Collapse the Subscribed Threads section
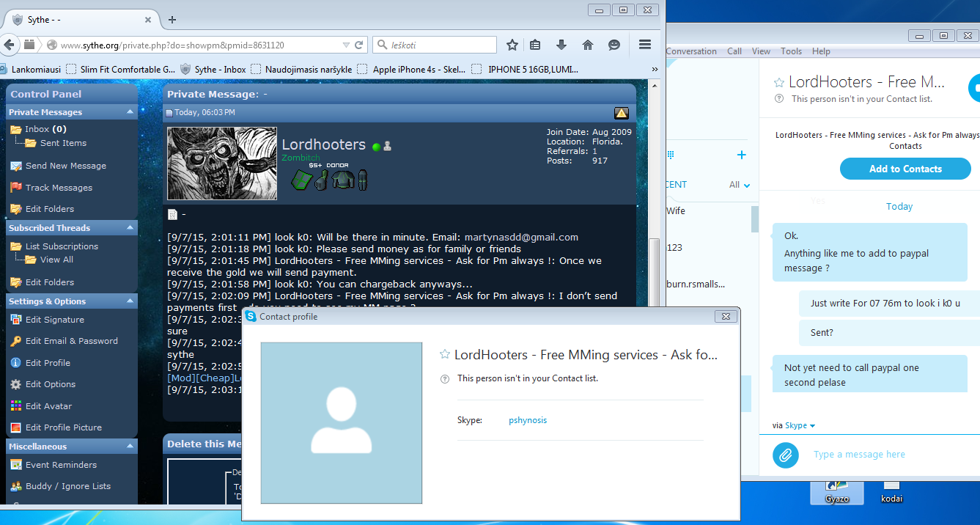 pos(130,228)
